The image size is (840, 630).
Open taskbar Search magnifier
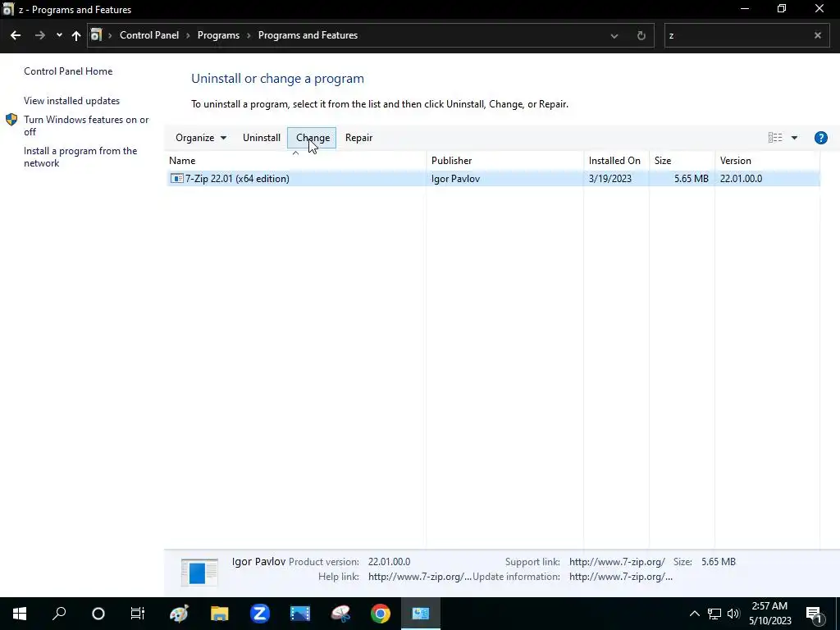click(59, 614)
